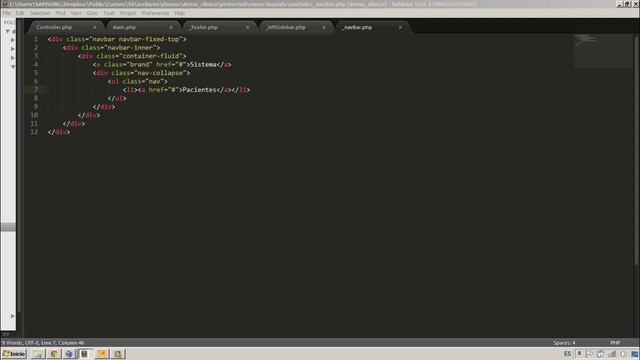Open the PHP syntax selector in status bar
640x360 pixels.
click(615, 343)
